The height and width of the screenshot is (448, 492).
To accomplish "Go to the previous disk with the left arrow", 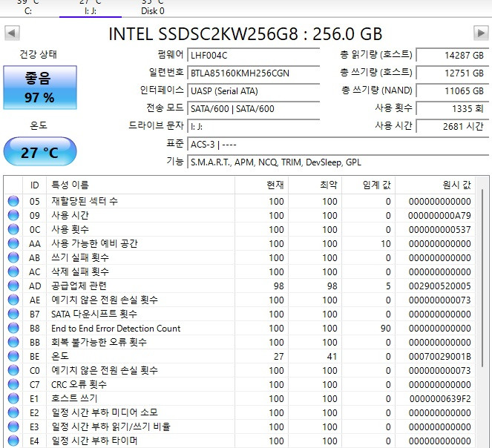I will [12, 33].
